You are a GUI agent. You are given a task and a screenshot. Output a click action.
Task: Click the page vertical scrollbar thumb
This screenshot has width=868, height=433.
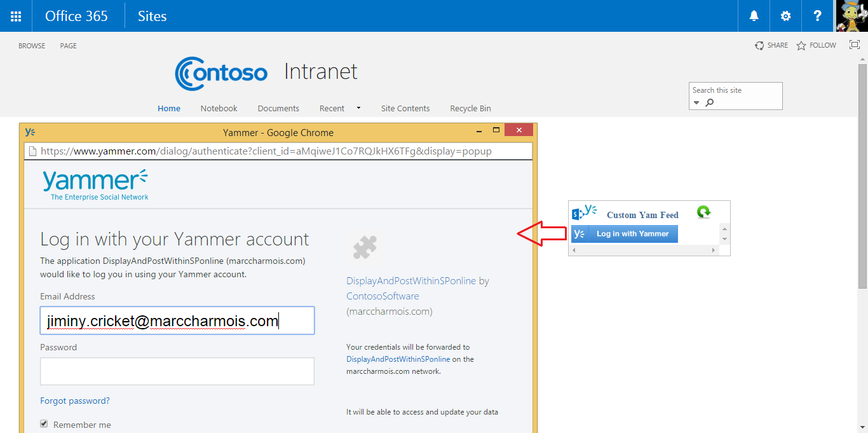pos(862,175)
